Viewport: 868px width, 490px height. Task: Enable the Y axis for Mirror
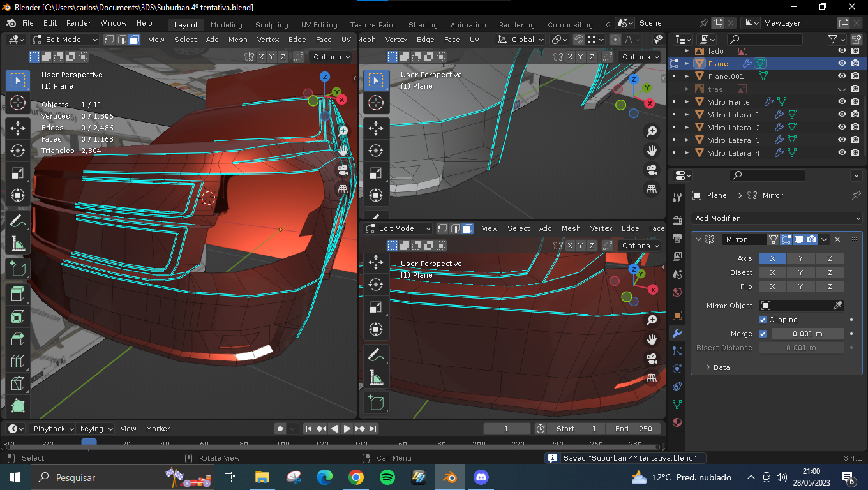tap(801, 258)
